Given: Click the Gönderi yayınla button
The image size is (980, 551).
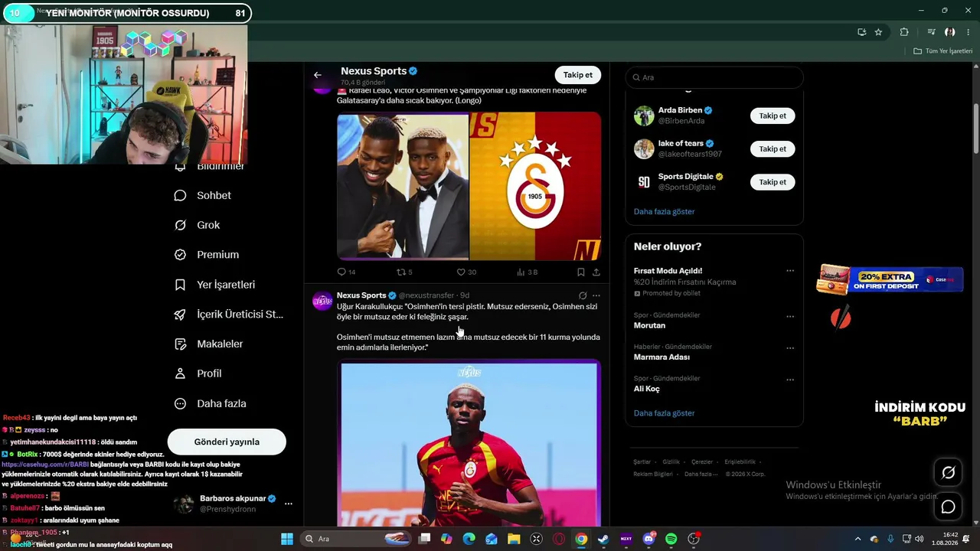Looking at the screenshot, I should 227,442.
